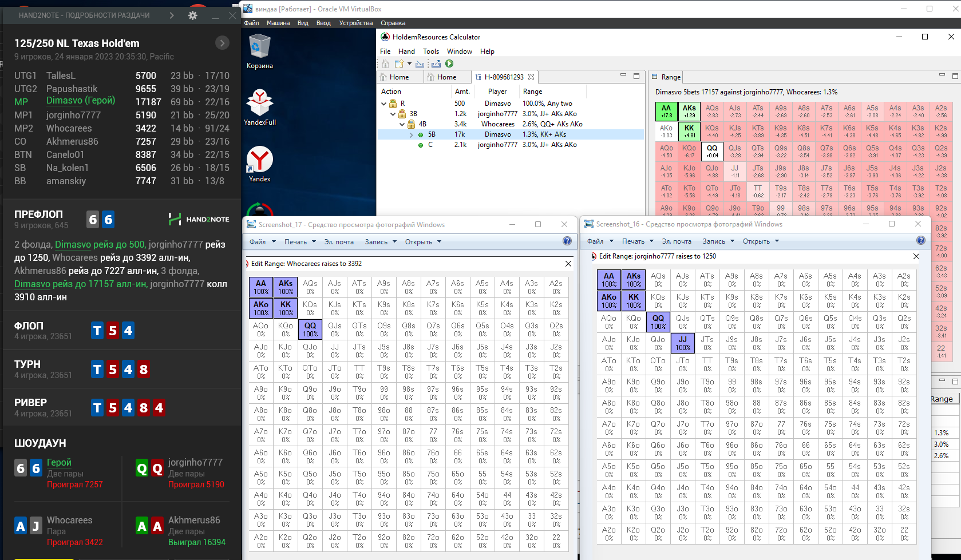The image size is (961, 560).
Task: Open Hand2Note settings gear icon
Action: tap(193, 15)
